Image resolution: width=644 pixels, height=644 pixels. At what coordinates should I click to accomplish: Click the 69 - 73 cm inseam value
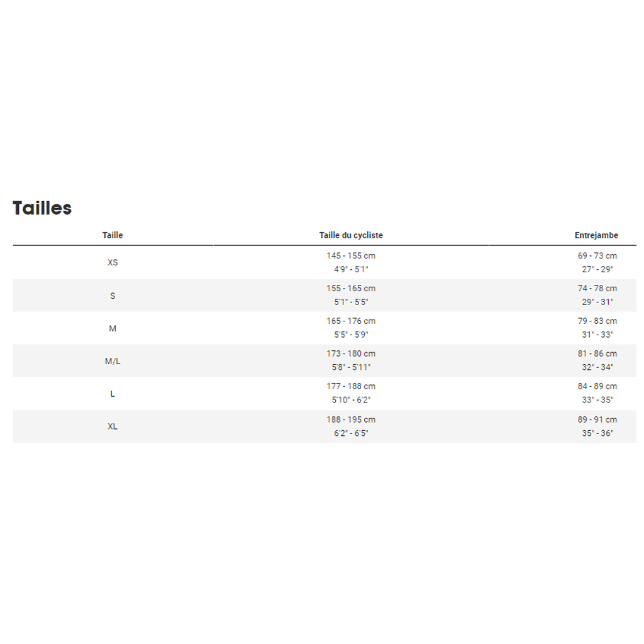597,255
